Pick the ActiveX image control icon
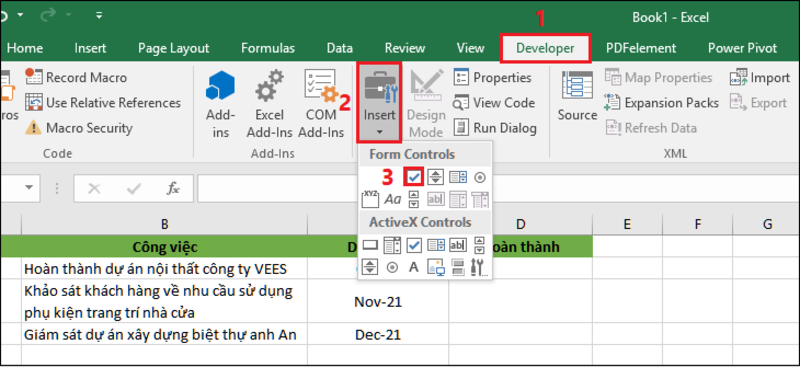 coord(436,267)
